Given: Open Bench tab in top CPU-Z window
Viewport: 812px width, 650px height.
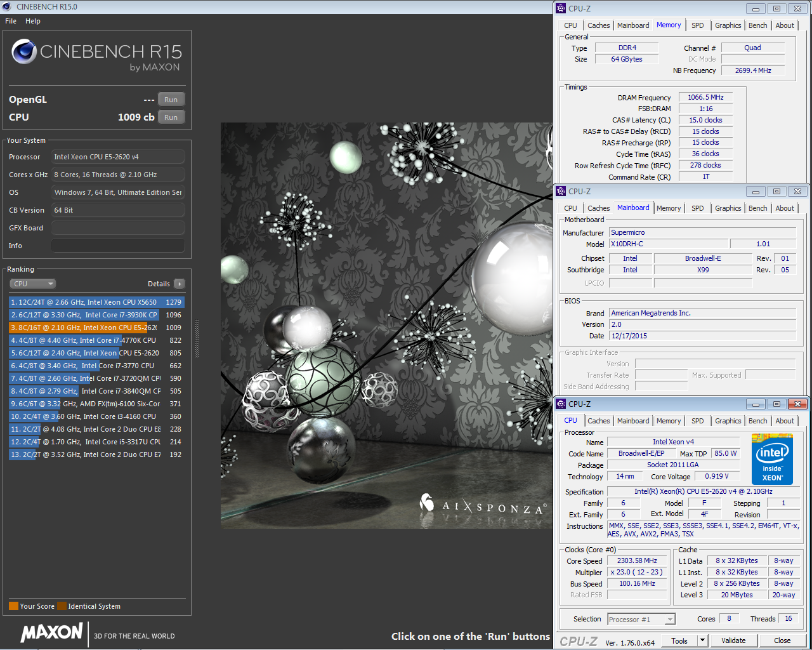Looking at the screenshot, I should click(757, 25).
